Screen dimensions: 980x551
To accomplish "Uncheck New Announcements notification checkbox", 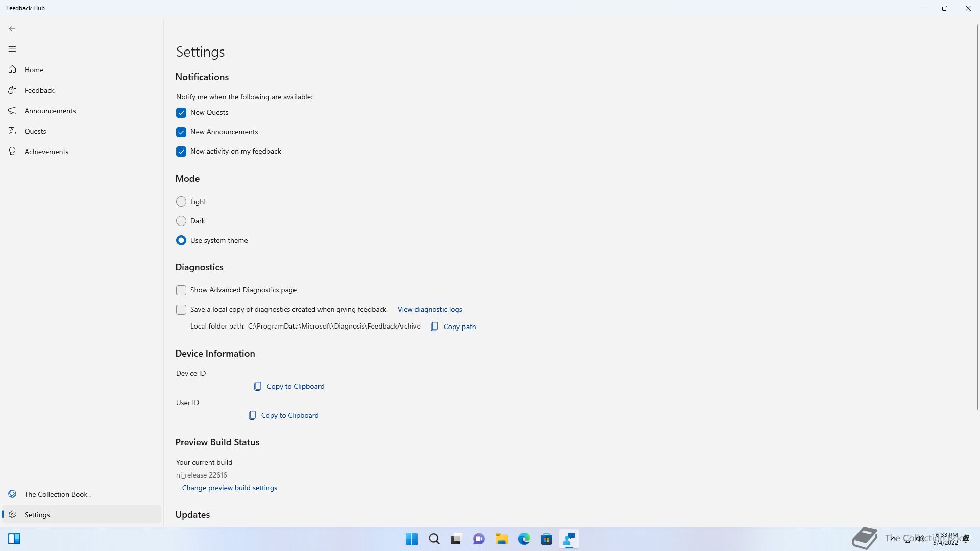I will 181,132.
